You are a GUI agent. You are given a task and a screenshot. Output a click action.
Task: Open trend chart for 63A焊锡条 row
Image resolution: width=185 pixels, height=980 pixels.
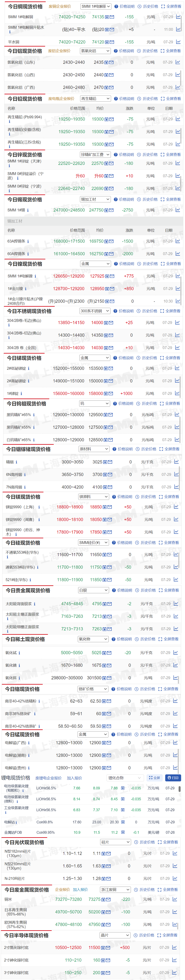point(178,241)
